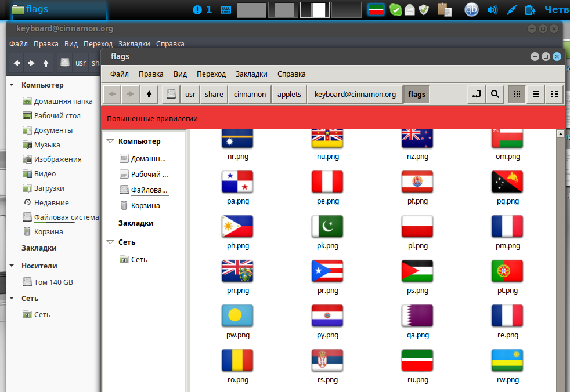Collapse the Носители section in background sidebar

click(x=12, y=266)
